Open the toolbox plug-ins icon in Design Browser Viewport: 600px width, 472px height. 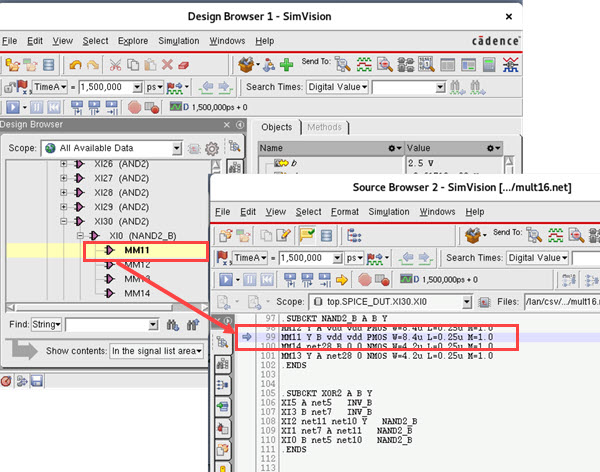[246, 65]
